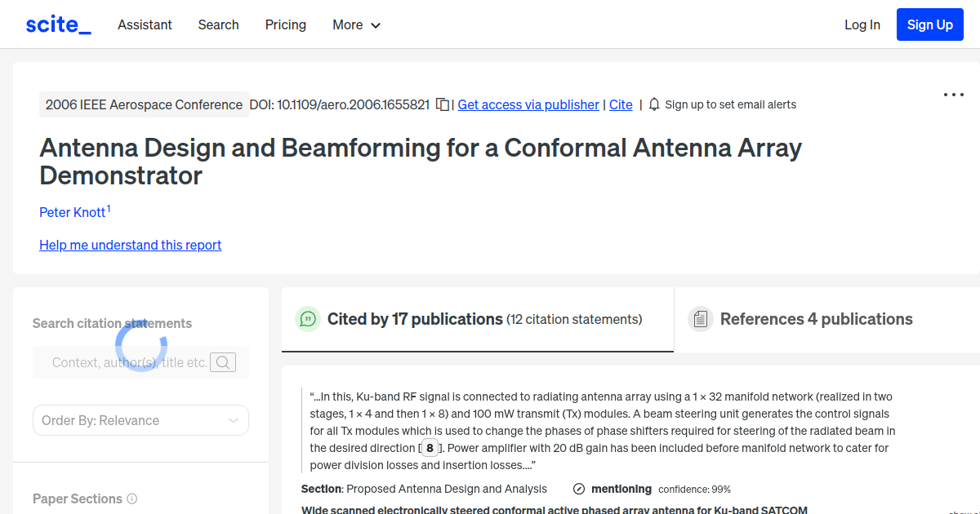
Task: Click the scite logo
Action: coord(57,24)
